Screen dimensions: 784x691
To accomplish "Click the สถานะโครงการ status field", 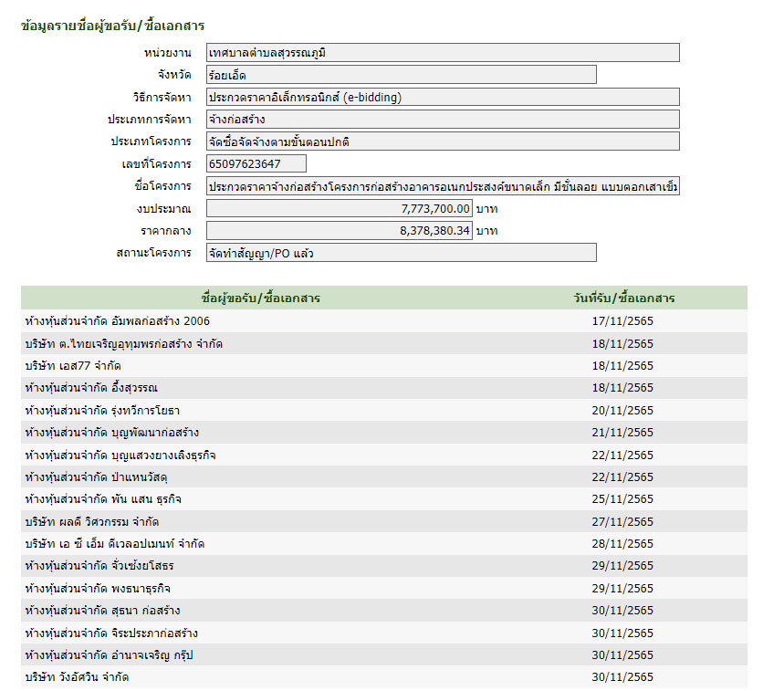I will pyautogui.click(x=401, y=253).
